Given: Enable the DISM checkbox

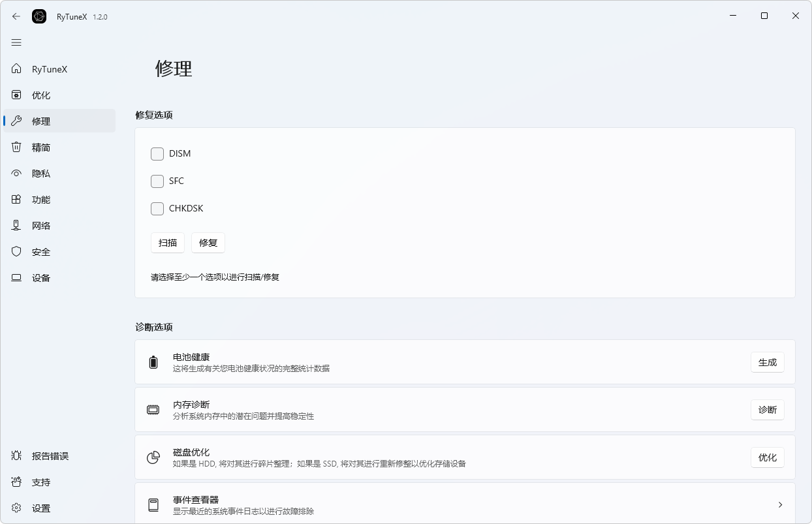Looking at the screenshot, I should (x=157, y=153).
